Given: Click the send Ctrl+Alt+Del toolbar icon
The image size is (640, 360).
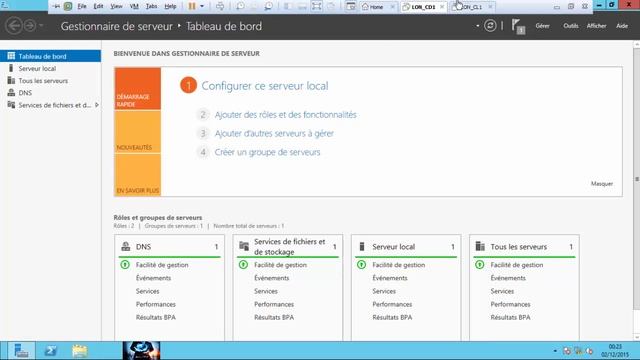Looking at the screenshot, I should tap(220, 6).
